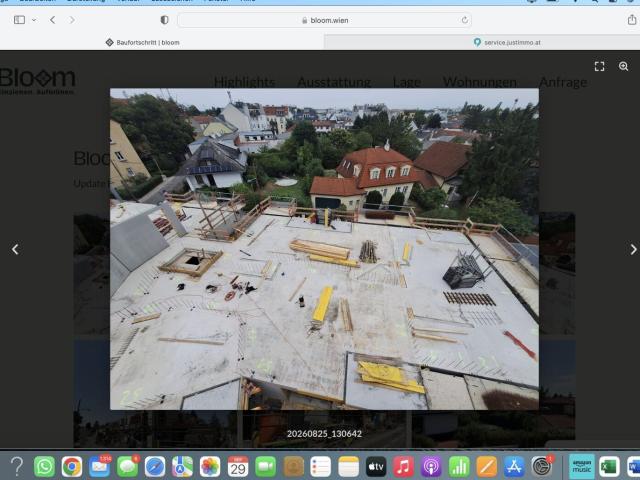The image size is (640, 480).
Task: Reload the page with the refresh icon
Action: point(464,20)
